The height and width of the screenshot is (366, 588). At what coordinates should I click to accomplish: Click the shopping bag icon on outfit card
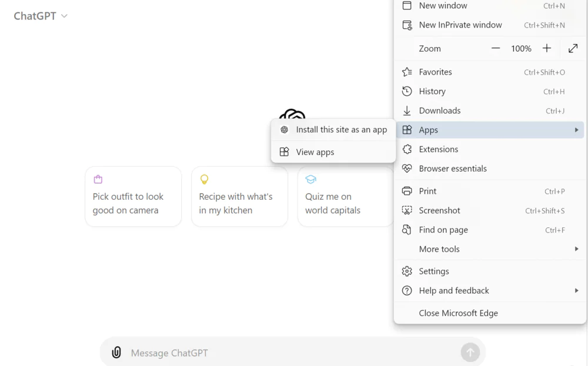point(98,179)
